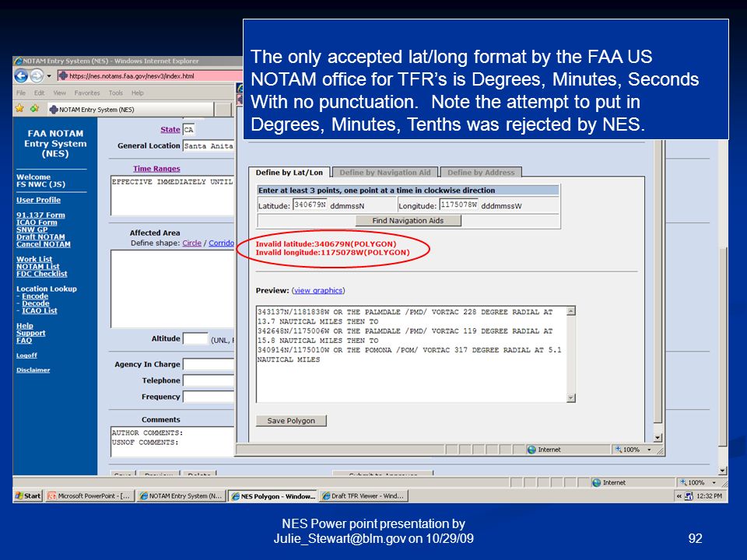This screenshot has width=747, height=560.
Task: Click the nes.notams.faa.gov address bar
Action: pyautogui.click(x=150, y=75)
